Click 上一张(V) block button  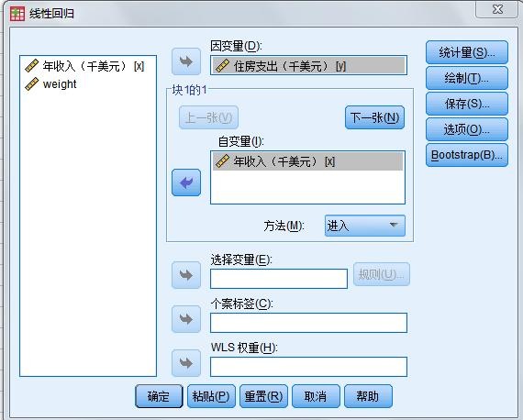click(208, 117)
